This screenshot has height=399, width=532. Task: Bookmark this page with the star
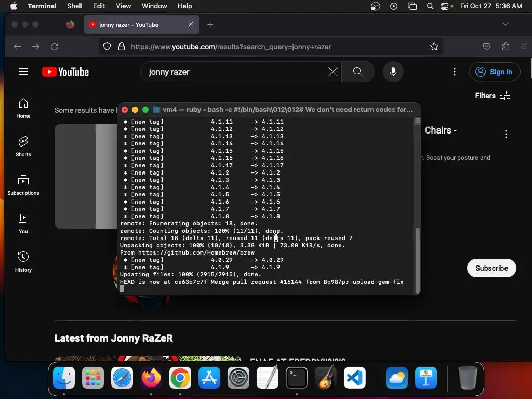pos(434,46)
